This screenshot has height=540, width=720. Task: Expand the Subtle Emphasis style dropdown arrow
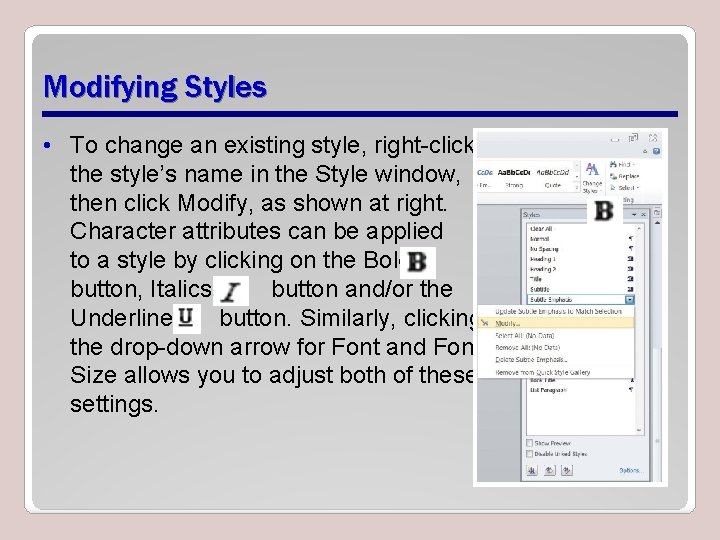(630, 300)
